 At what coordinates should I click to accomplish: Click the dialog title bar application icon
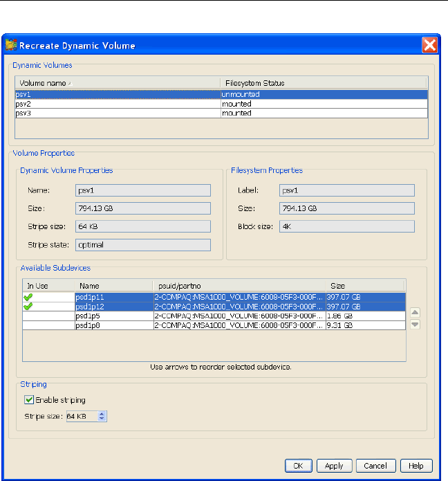pyautogui.click(x=11, y=46)
